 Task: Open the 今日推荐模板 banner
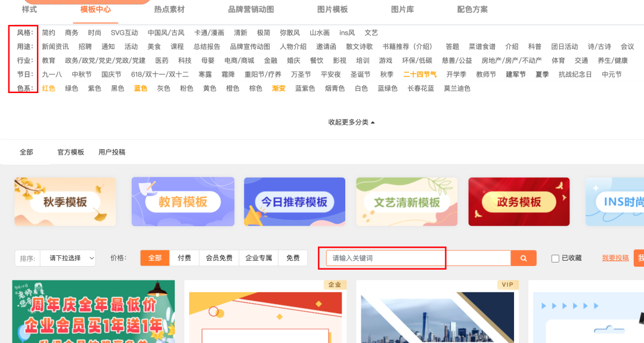point(295,202)
